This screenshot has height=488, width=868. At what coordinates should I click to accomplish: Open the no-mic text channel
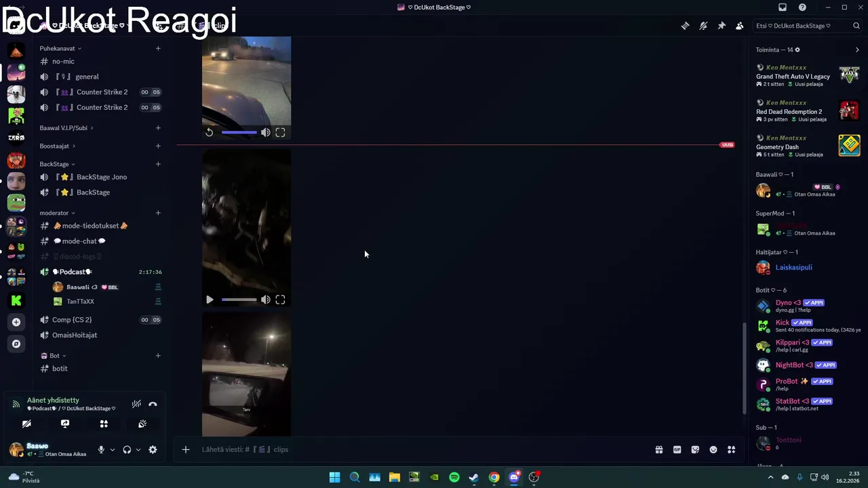(x=100, y=61)
